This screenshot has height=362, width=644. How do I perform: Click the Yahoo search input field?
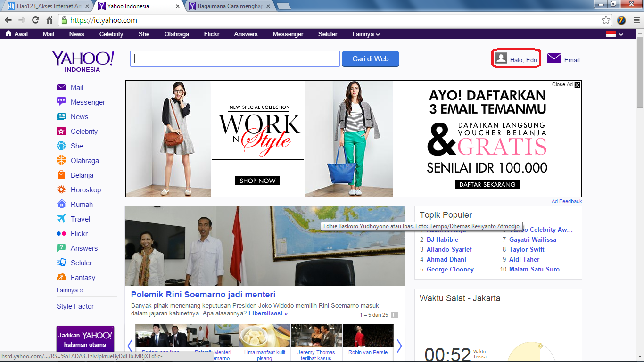[235, 59]
